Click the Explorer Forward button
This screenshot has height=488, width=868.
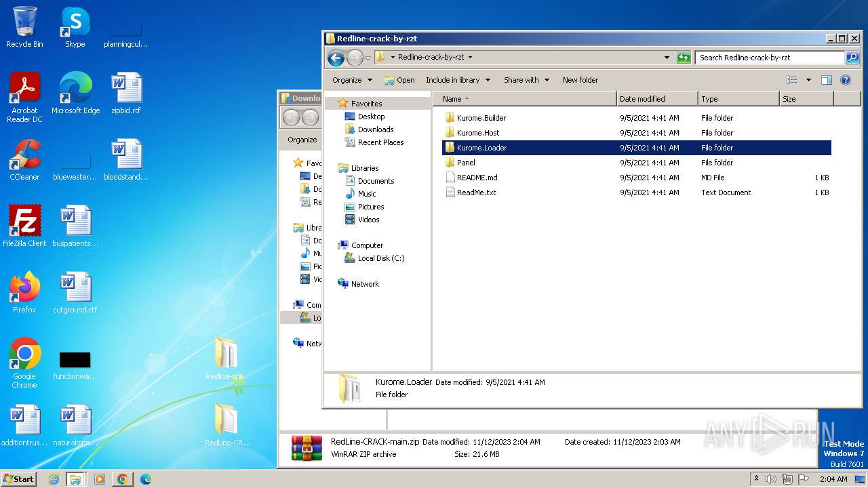(355, 58)
